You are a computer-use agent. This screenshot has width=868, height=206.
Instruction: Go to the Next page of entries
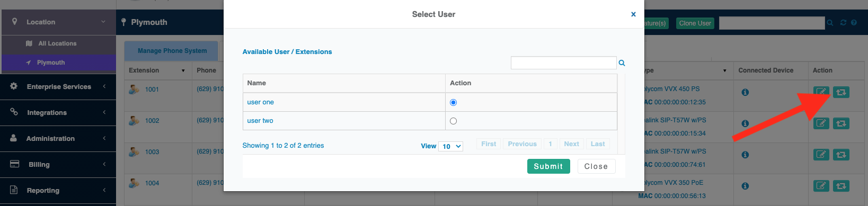click(x=571, y=144)
